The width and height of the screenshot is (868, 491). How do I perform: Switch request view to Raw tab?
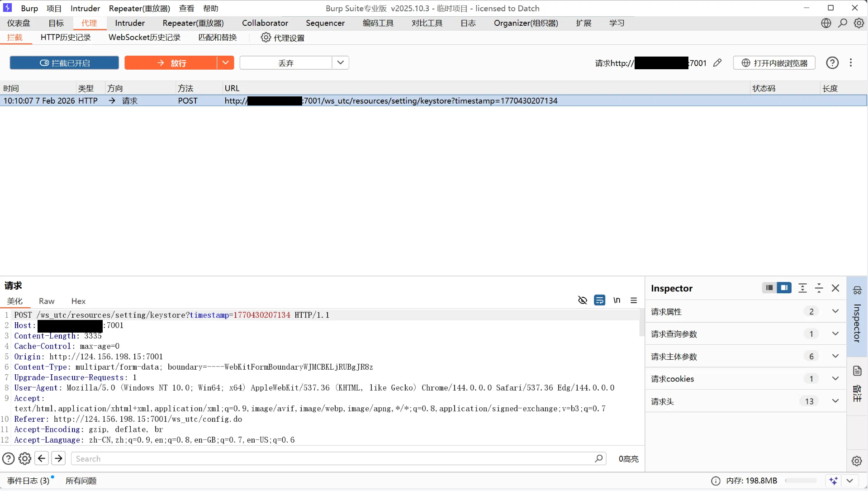tap(47, 301)
